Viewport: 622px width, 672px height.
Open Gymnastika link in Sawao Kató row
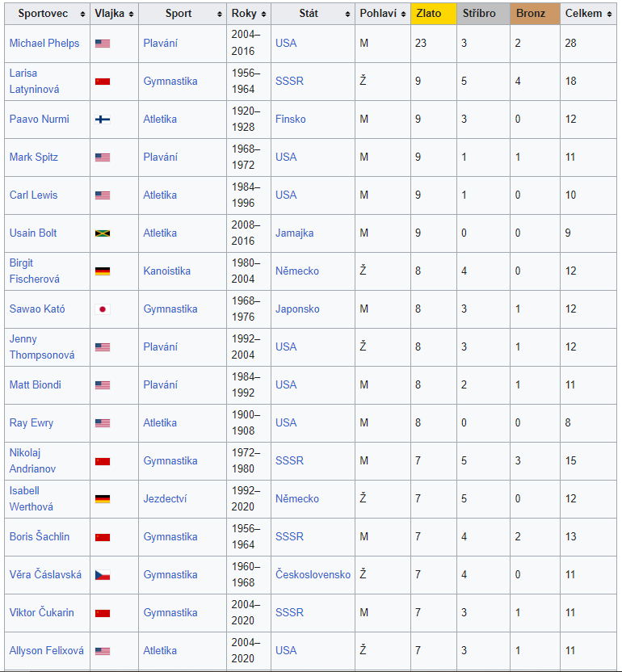coord(170,309)
